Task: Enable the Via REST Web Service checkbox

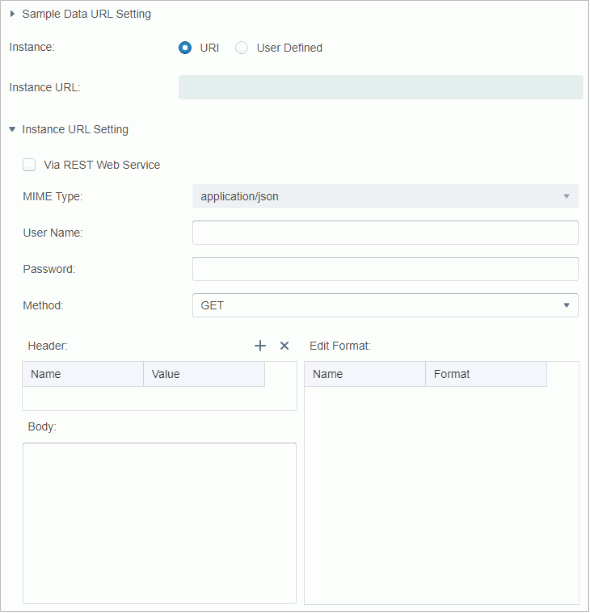Action: coord(29,165)
